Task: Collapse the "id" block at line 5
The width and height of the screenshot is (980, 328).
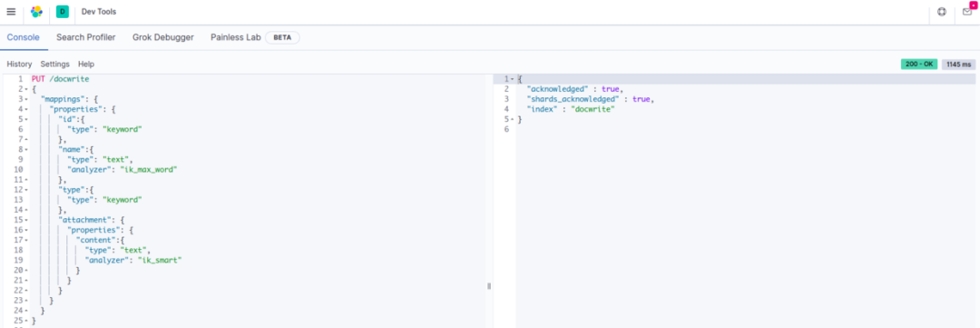Action: point(25,120)
